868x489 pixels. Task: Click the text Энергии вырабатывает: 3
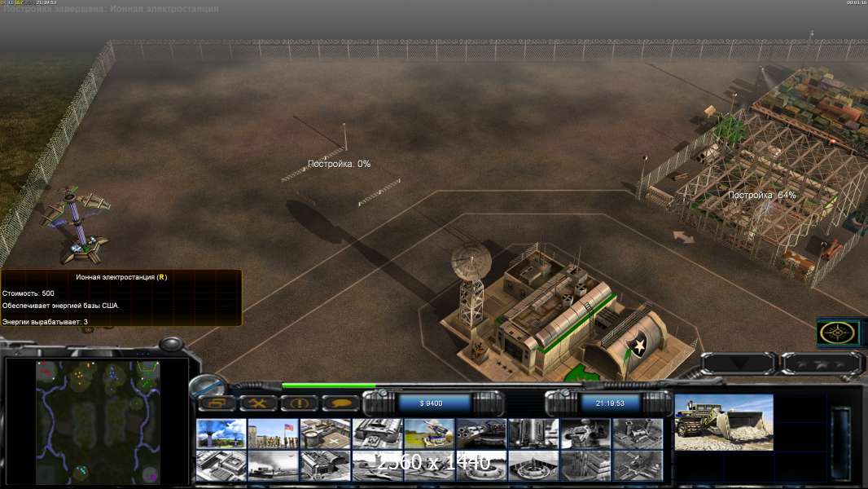point(45,321)
